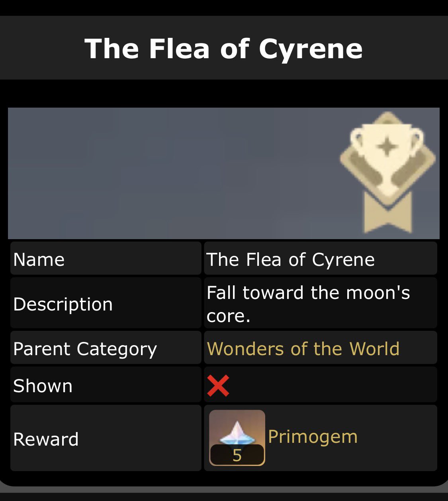Click the Primogem reward icon

click(x=237, y=438)
